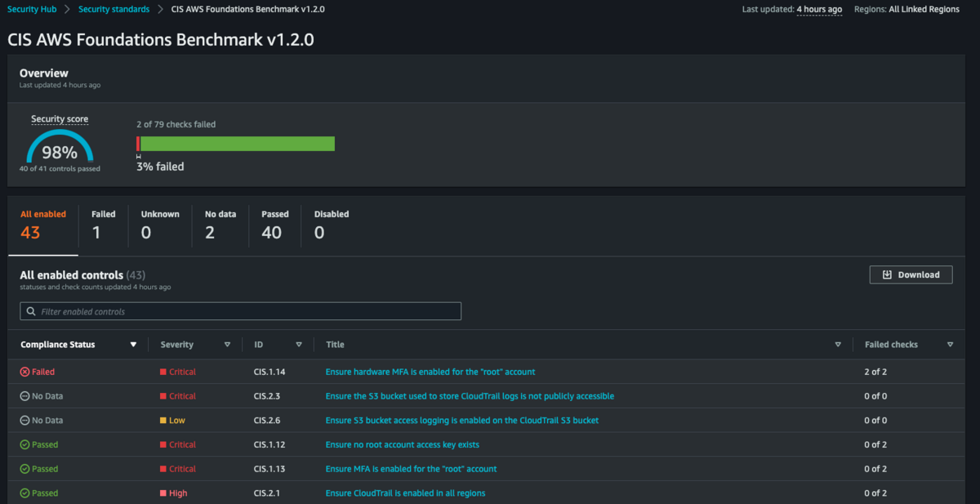Image resolution: width=980 pixels, height=504 pixels.
Task: Sort by Compliance Status column arrow
Action: [133, 345]
